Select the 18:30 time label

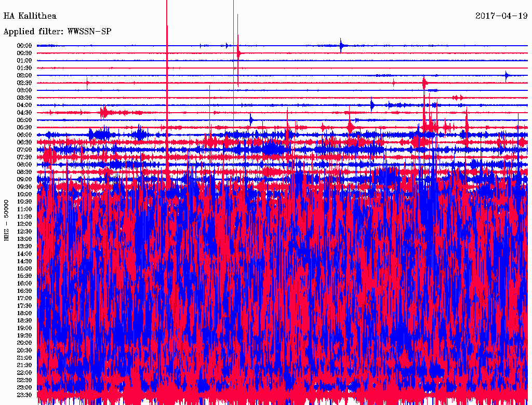[x=24, y=320]
